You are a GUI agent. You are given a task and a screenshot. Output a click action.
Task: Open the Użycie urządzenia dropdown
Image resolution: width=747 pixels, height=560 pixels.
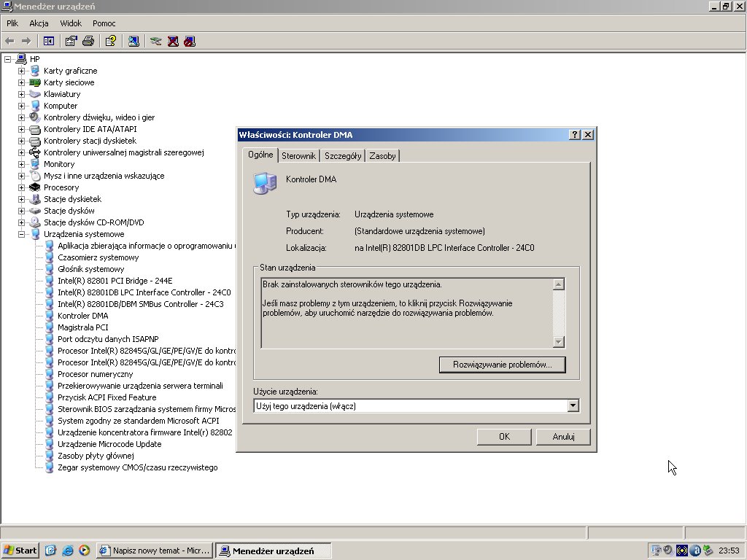pos(573,405)
